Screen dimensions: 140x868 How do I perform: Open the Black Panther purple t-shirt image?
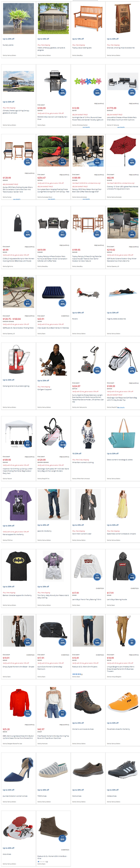[18, 505]
